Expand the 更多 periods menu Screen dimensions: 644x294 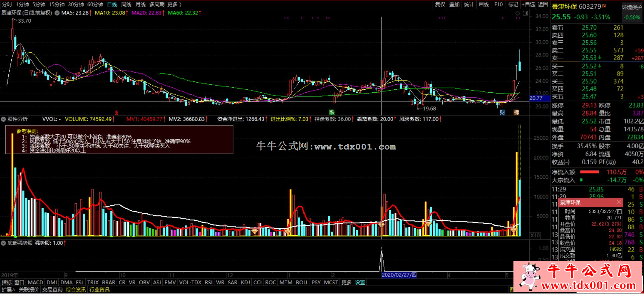point(174,4)
